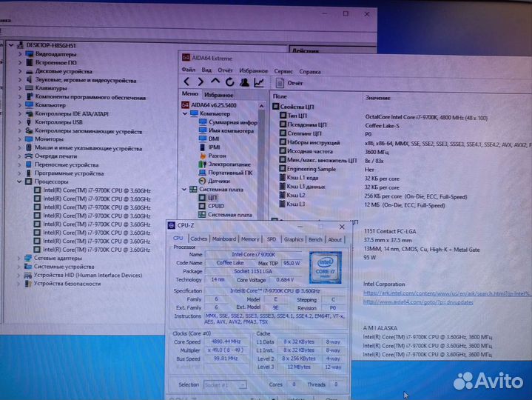
Task: Collapse the Системная плата node in AIDA64
Action: coord(184,190)
